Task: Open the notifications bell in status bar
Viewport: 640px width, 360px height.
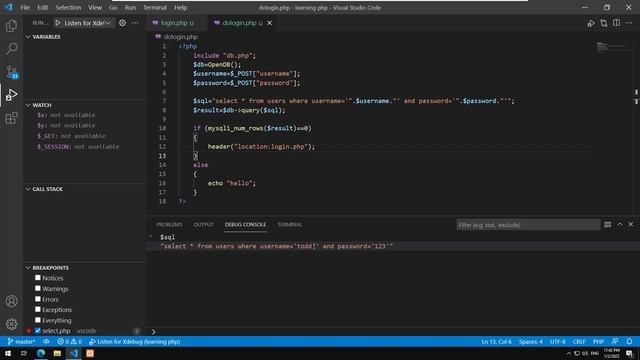Action: [x=629, y=341]
